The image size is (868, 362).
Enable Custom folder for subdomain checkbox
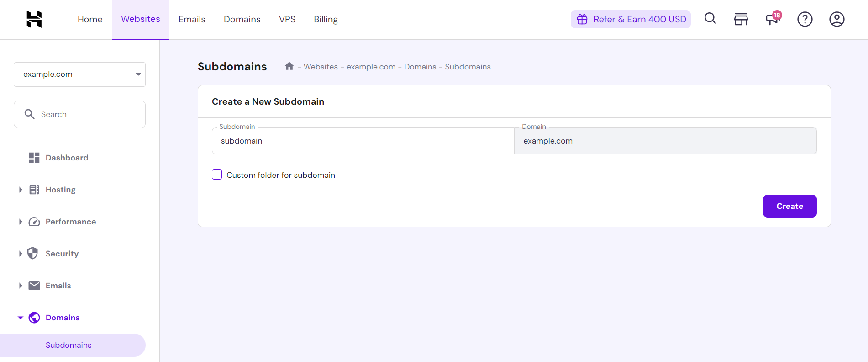(217, 175)
